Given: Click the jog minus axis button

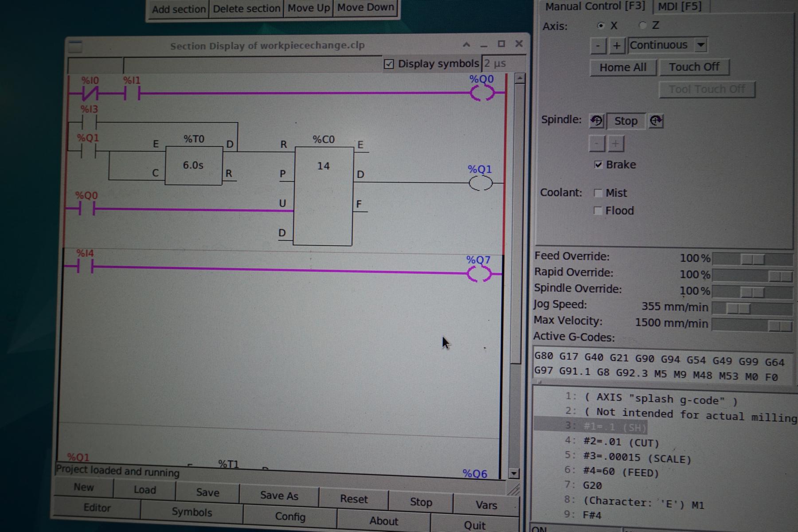Looking at the screenshot, I should pos(598,45).
